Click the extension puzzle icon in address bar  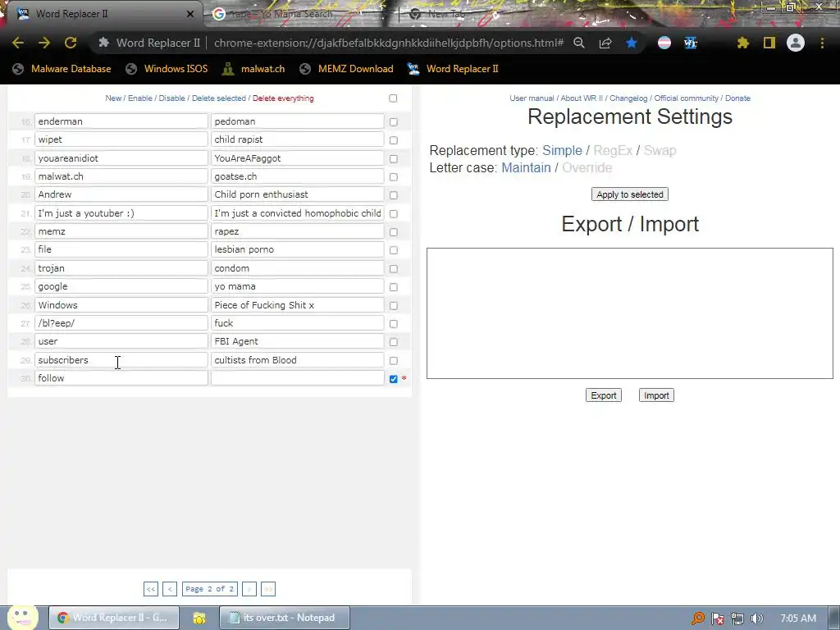click(x=104, y=43)
